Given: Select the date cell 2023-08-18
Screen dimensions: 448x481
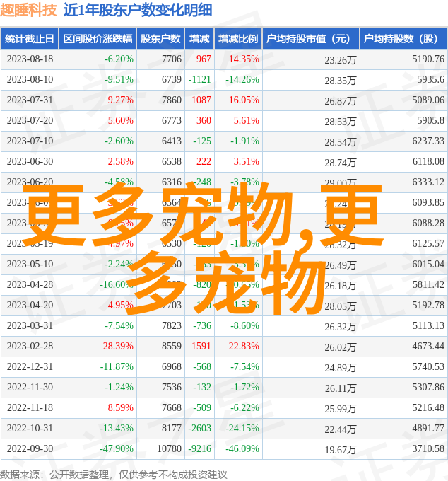Looking at the screenshot, I should [30, 59].
